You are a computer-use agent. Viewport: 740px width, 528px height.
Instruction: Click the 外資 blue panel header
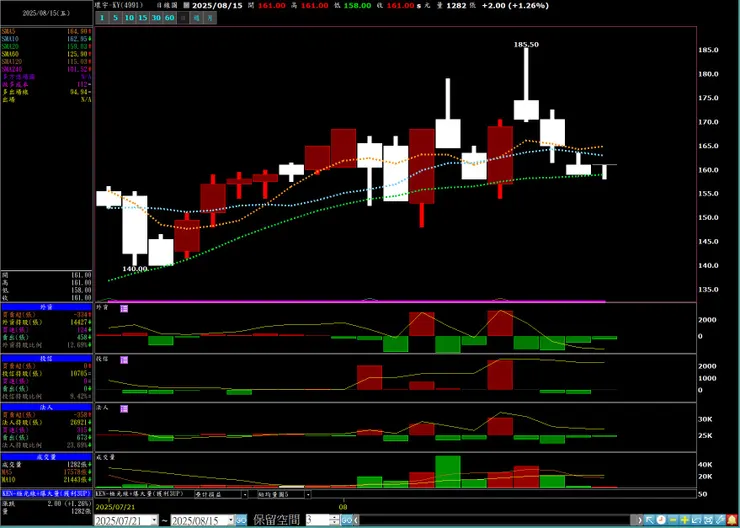46,307
